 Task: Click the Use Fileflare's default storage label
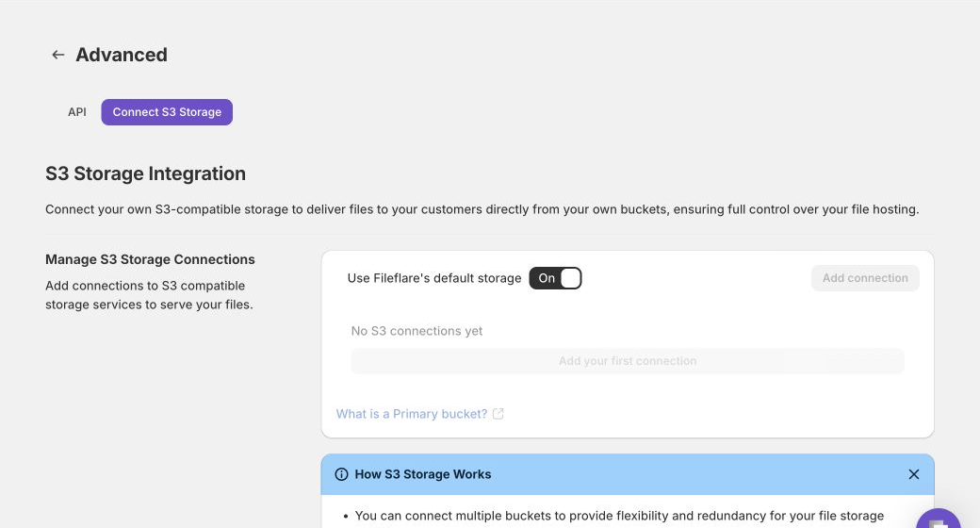pyautogui.click(x=434, y=278)
